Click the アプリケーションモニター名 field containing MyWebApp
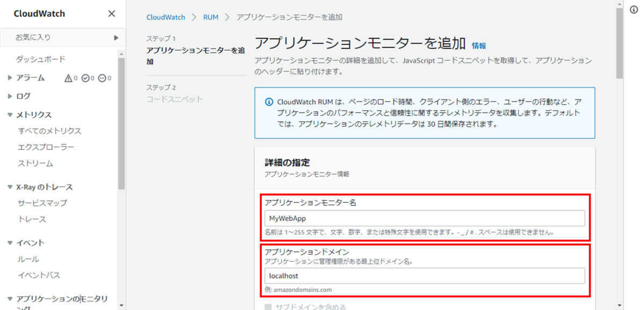 tap(424, 218)
